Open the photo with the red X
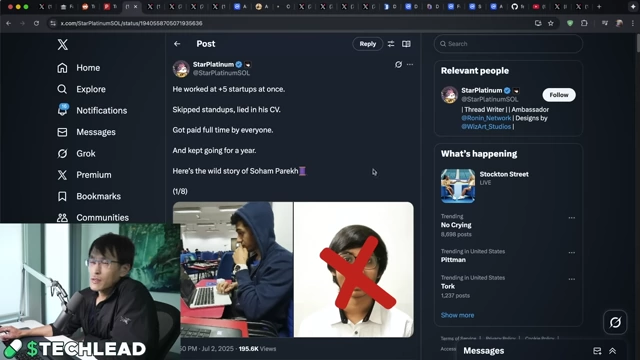Screen dimensions: 640x360 click(354, 269)
